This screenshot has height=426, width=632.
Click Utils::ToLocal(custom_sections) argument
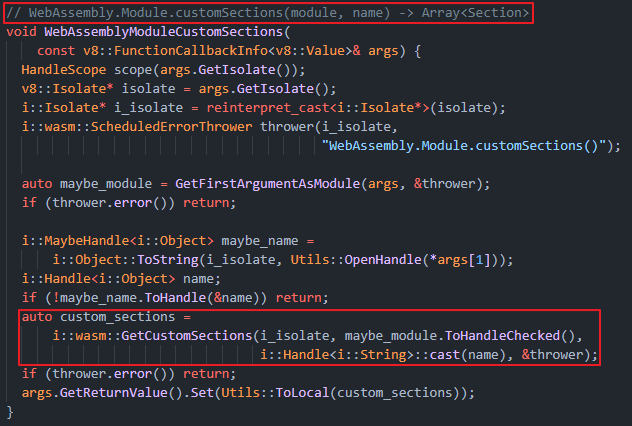point(342,393)
